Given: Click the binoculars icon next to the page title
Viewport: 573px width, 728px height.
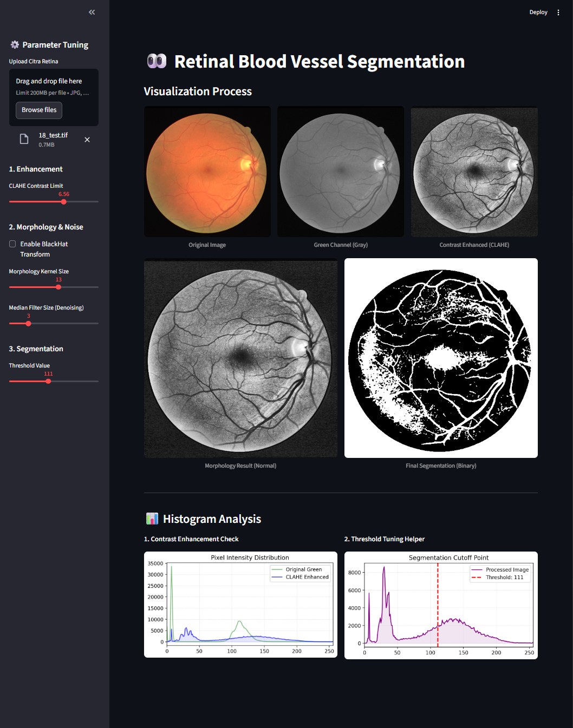Looking at the screenshot, I should (x=157, y=61).
